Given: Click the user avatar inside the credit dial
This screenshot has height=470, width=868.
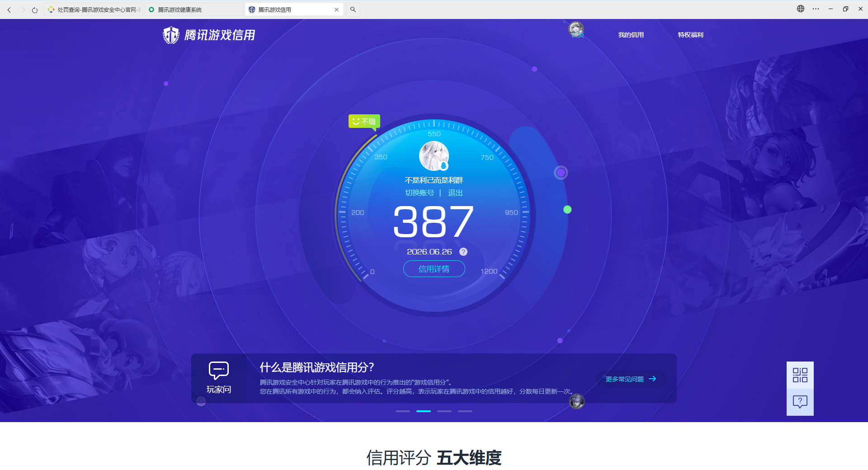Looking at the screenshot, I should [x=434, y=156].
